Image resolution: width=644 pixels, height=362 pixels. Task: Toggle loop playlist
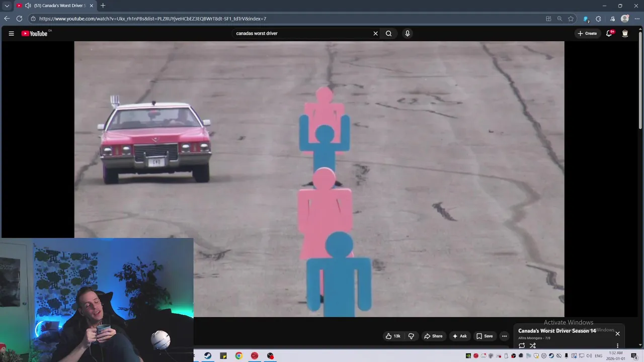tap(522, 345)
